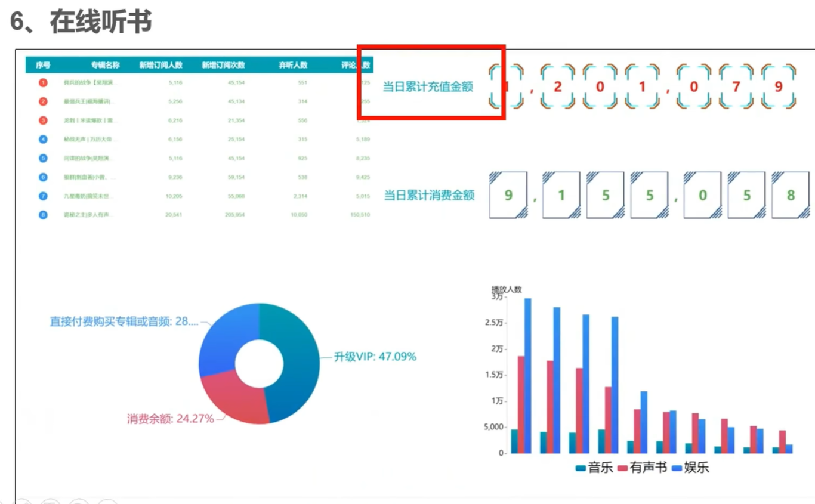
Task: Click the 当日累计充值金额 label
Action: click(428, 87)
